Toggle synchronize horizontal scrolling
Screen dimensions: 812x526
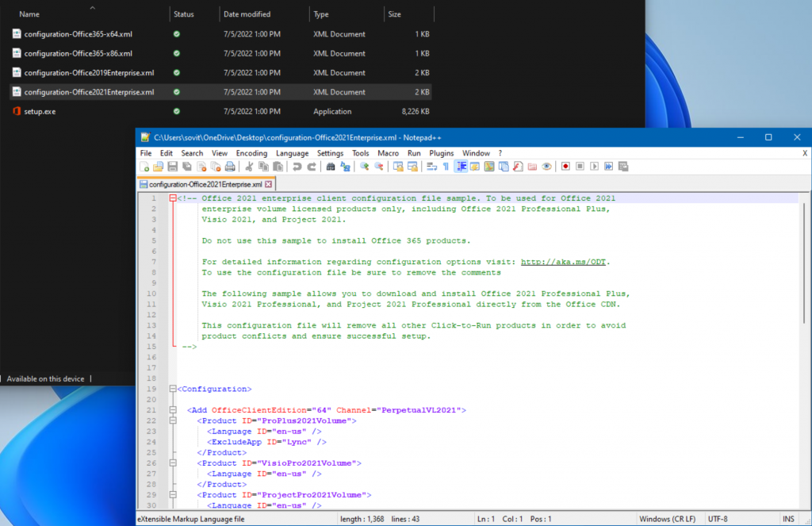click(x=412, y=167)
